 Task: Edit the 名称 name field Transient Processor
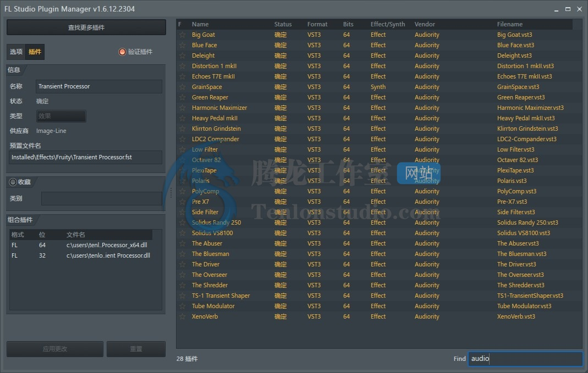[x=99, y=86]
